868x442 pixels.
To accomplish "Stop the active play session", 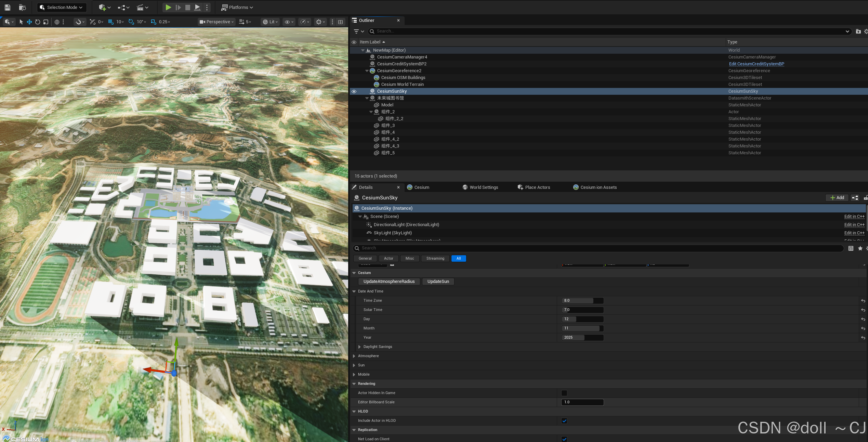I will pyautogui.click(x=187, y=7).
